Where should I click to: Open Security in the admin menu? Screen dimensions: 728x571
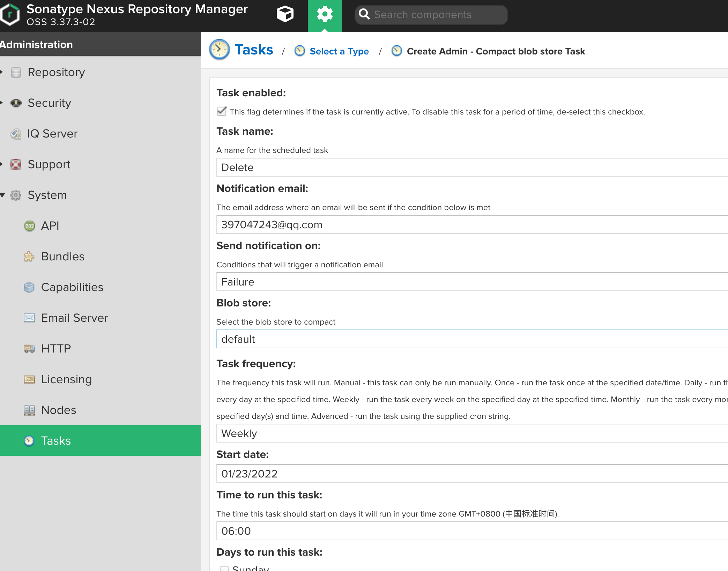[49, 103]
